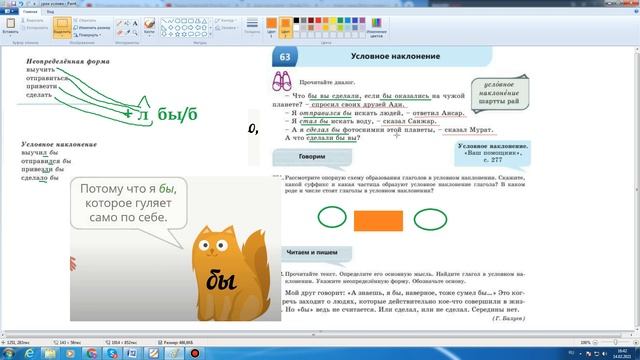640x360 pixels.
Task: Select the Color picker eyedropper tool
Action: coord(127,32)
